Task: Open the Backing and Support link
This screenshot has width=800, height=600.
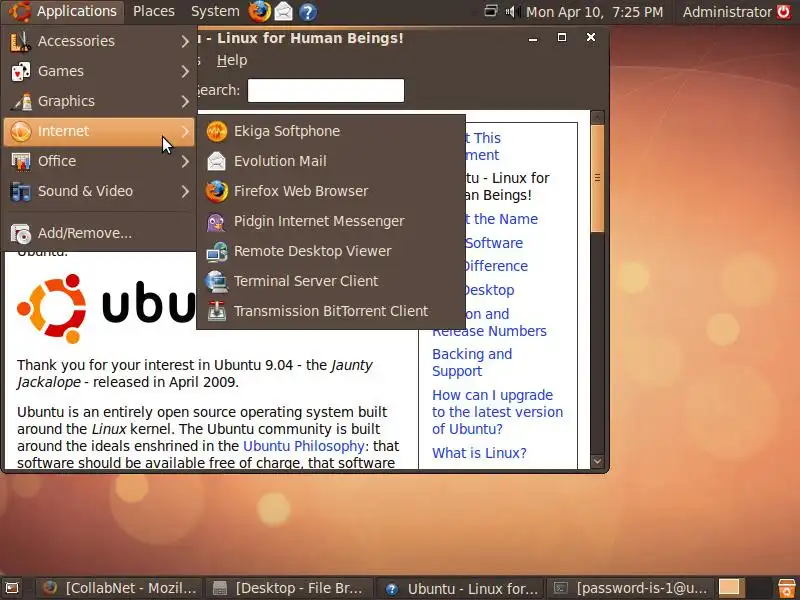Action: (x=472, y=362)
